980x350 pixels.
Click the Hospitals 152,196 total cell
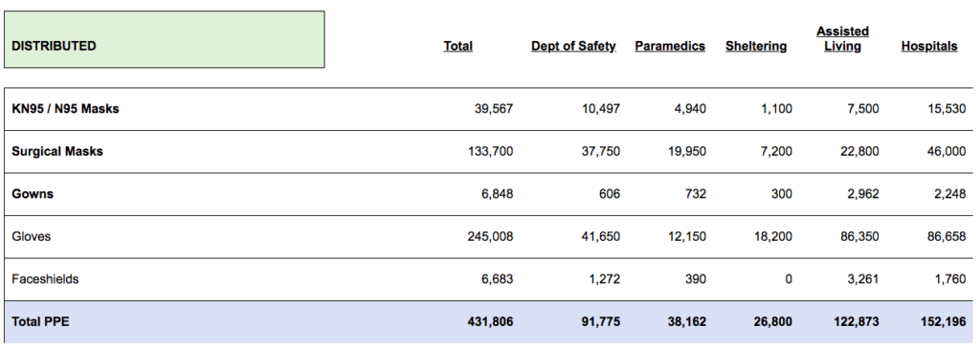pyautogui.click(x=943, y=322)
